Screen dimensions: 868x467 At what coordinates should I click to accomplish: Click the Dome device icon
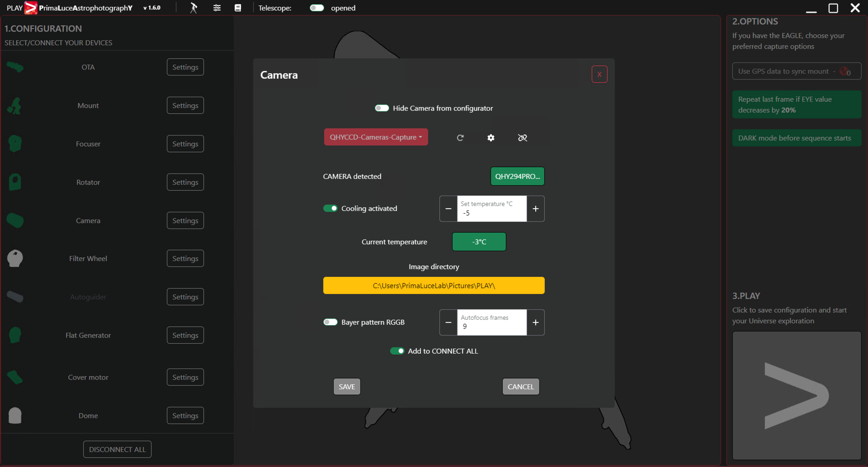point(15,416)
